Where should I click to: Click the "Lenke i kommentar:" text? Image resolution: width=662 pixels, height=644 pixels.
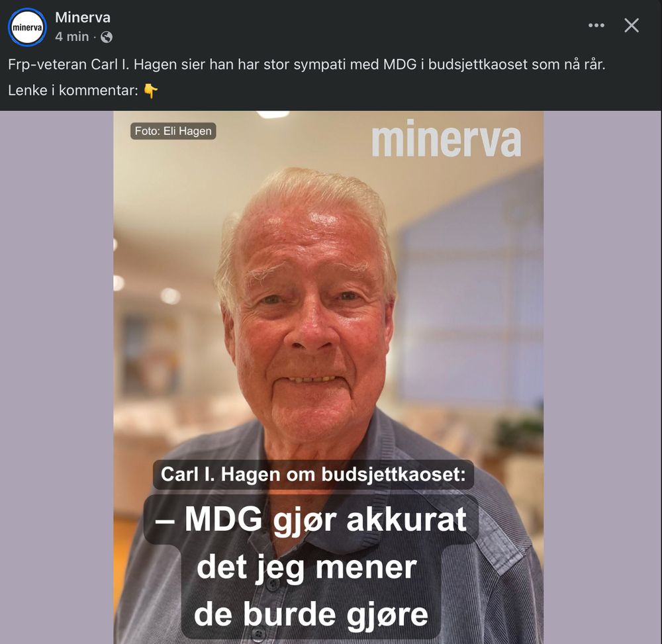coord(73,90)
